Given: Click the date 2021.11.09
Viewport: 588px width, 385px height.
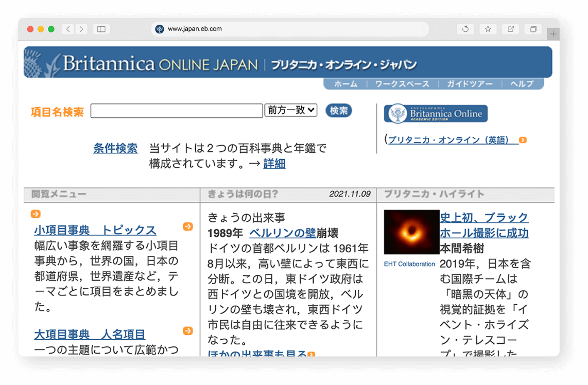Looking at the screenshot, I should coord(350,194).
